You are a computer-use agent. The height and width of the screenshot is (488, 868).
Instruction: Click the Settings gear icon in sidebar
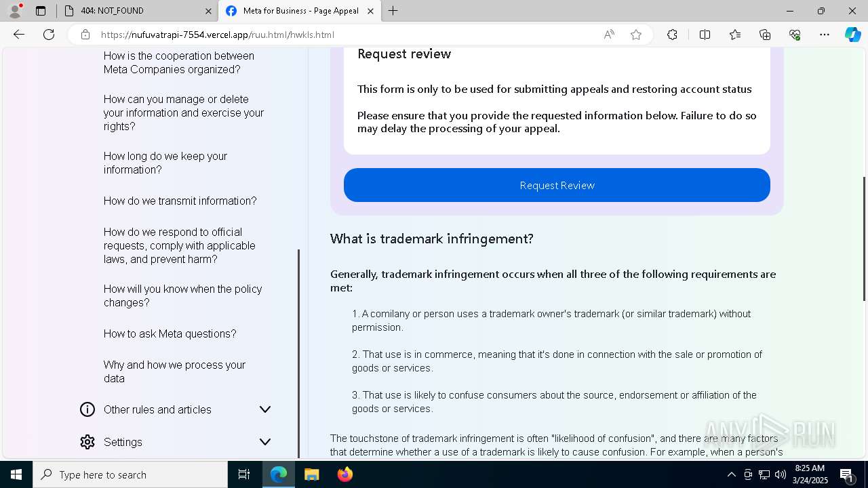tap(87, 442)
